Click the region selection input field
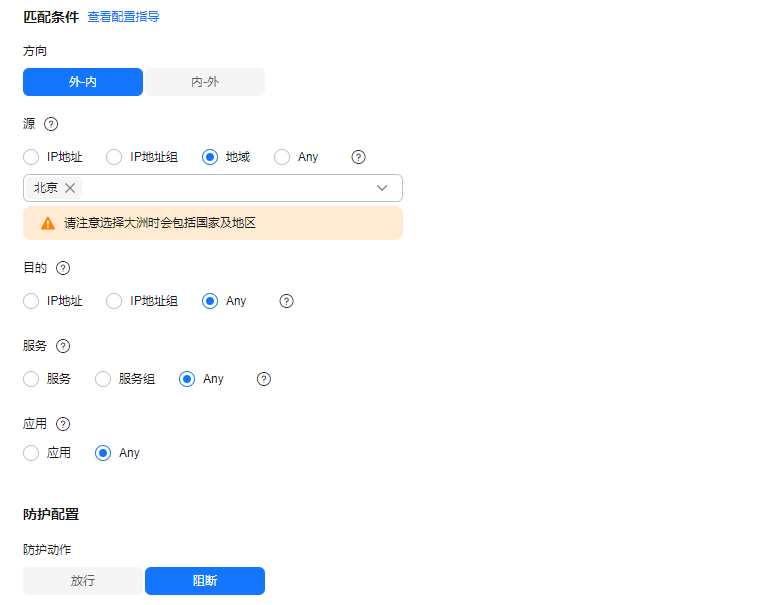 (x=213, y=188)
